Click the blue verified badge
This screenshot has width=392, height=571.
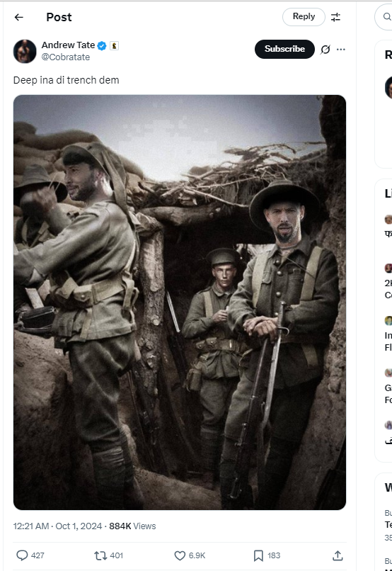[x=102, y=45]
